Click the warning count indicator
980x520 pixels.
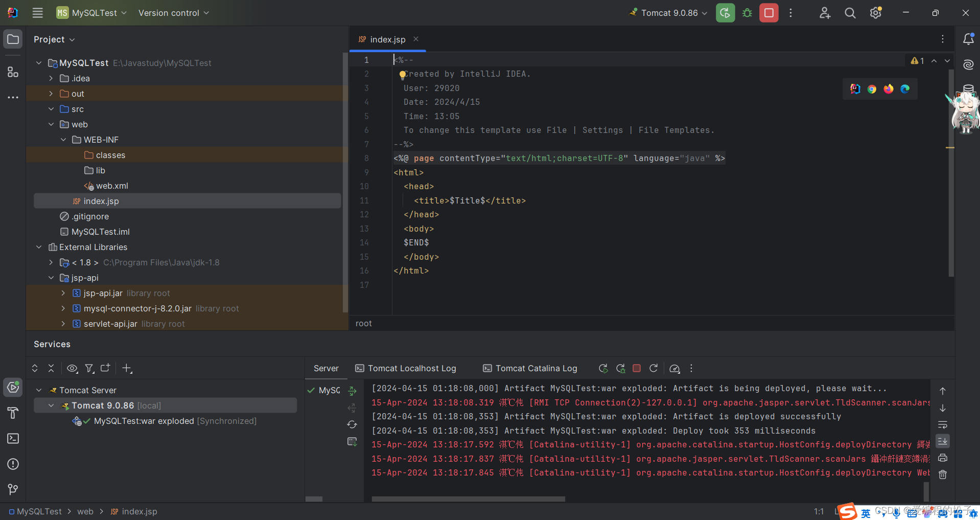(918, 60)
